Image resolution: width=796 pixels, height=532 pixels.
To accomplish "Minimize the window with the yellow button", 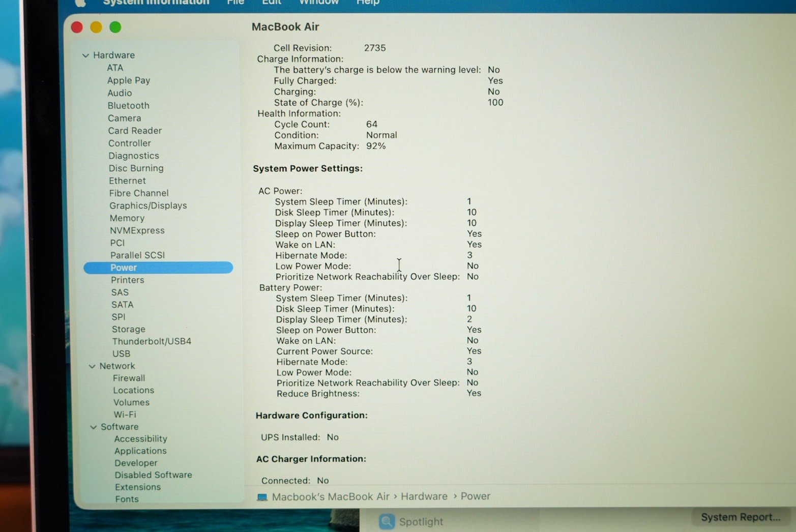I will (x=96, y=27).
